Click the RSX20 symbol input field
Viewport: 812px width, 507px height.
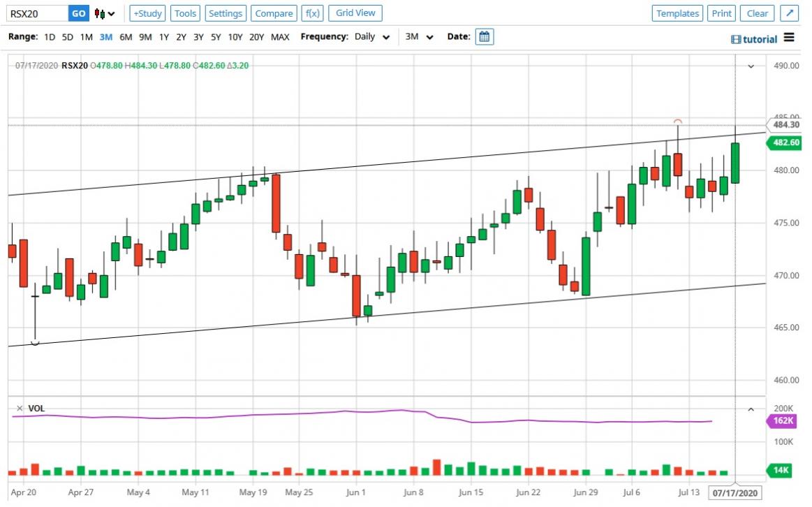tap(36, 13)
